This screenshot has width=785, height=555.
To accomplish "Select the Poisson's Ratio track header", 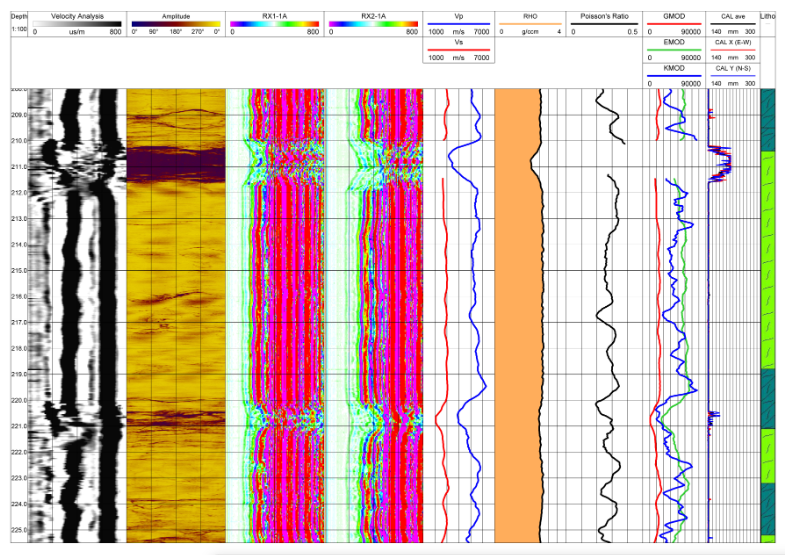I will [x=603, y=16].
